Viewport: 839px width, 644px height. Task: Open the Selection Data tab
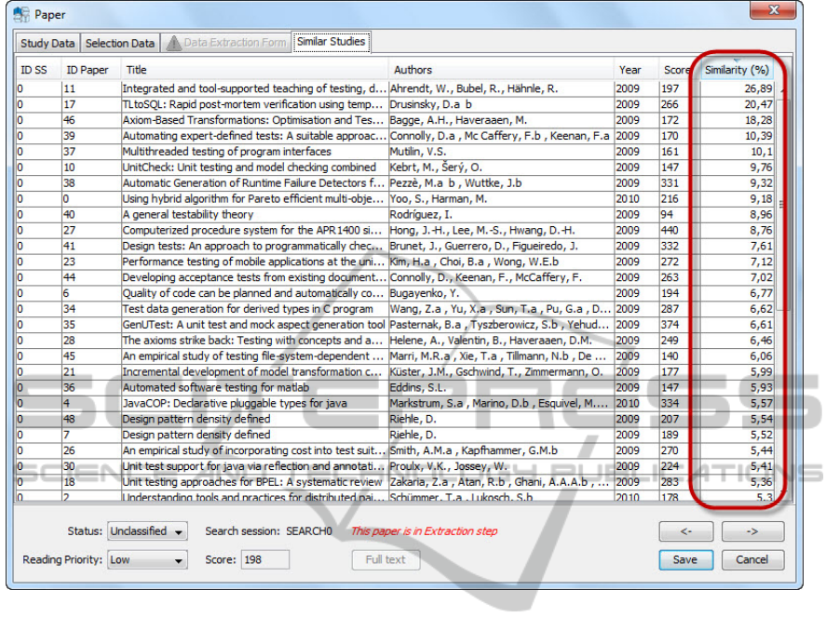120,43
